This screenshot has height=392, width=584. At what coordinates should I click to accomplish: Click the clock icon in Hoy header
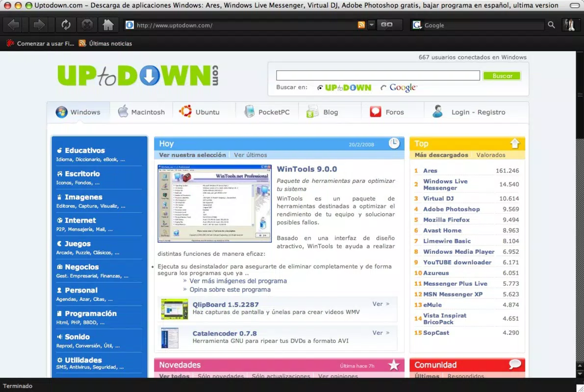[394, 143]
